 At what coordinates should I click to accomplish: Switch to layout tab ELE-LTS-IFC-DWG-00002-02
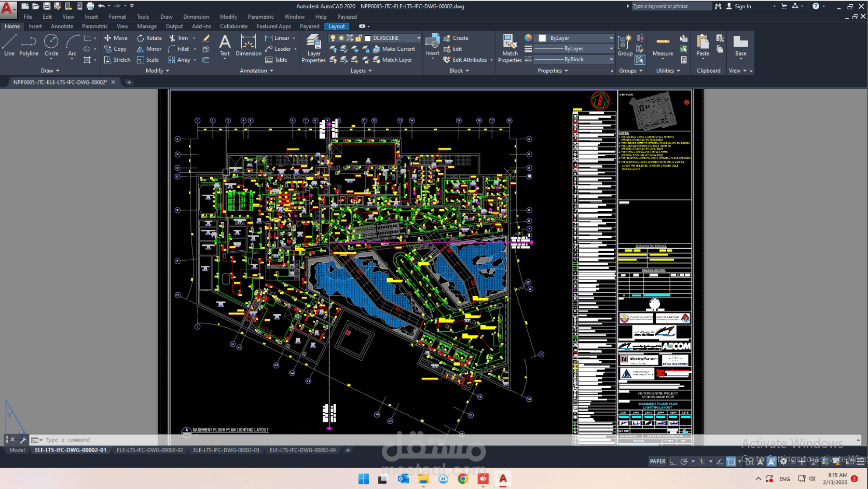(150, 450)
